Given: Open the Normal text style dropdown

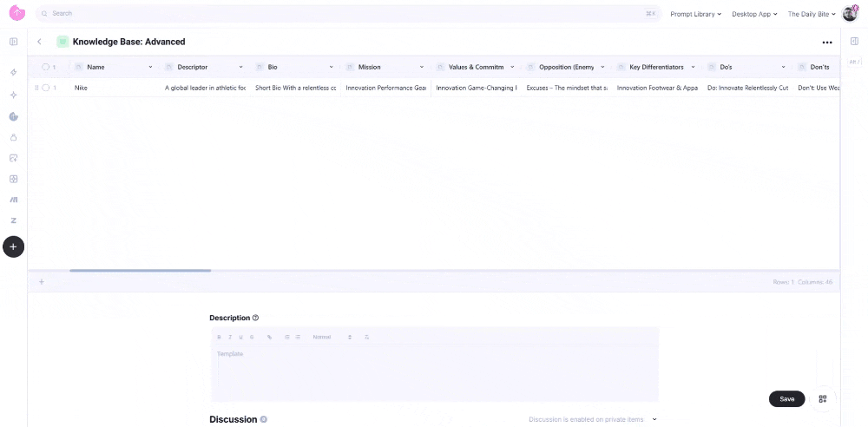Looking at the screenshot, I should pos(332,337).
